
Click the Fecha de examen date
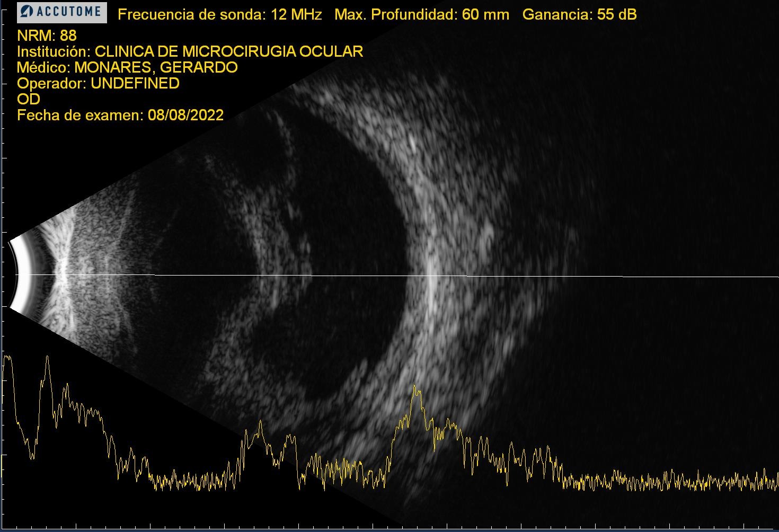point(120,115)
